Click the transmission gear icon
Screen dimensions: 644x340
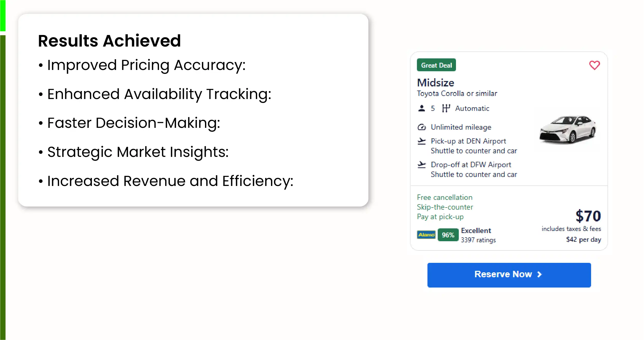pyautogui.click(x=446, y=108)
